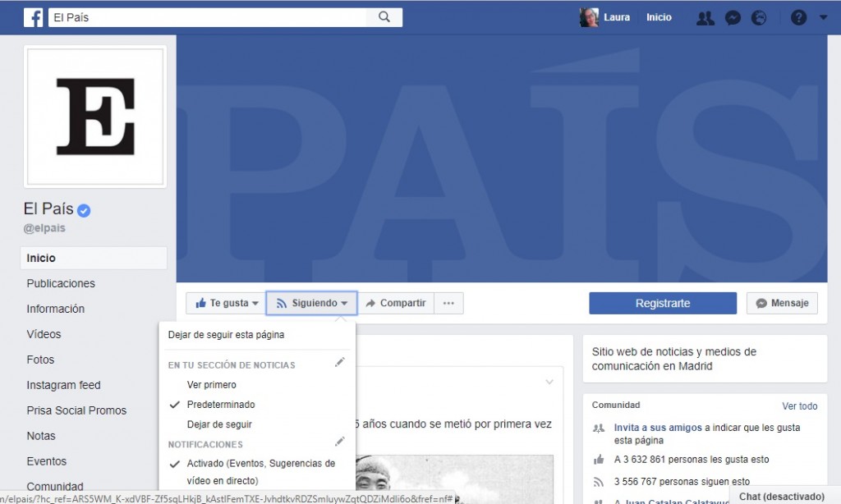Click the Registrarte button
The image size is (841, 504).
(662, 303)
